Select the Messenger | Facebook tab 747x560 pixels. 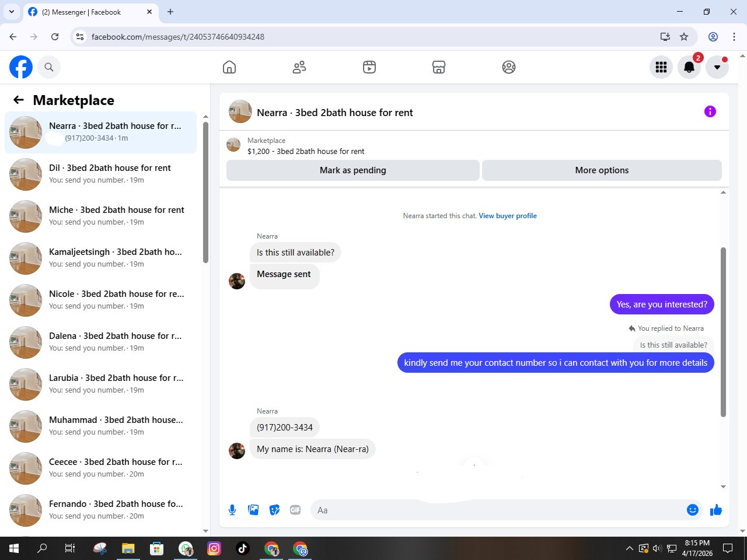click(90, 12)
